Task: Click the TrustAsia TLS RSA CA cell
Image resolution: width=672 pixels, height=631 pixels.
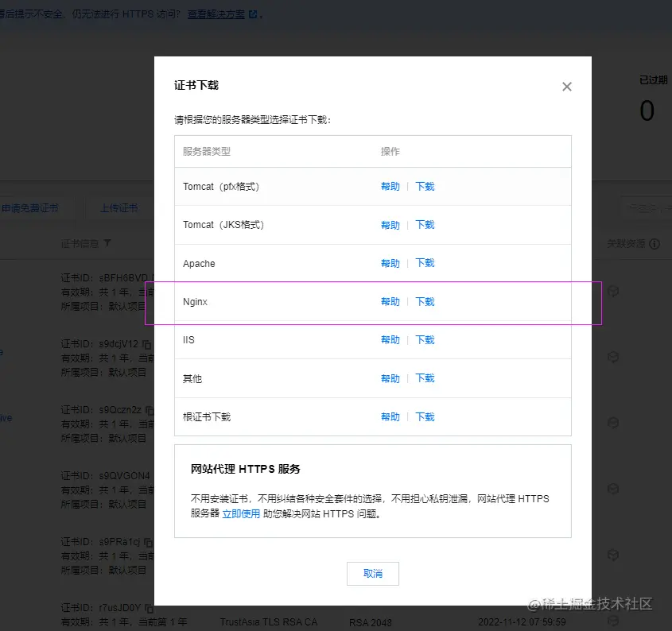Action: coord(269,622)
